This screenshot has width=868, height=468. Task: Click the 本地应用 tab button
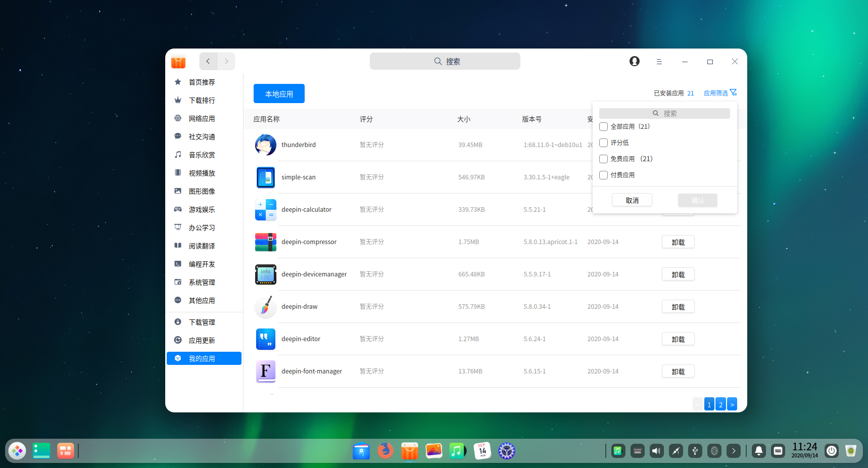[279, 93]
